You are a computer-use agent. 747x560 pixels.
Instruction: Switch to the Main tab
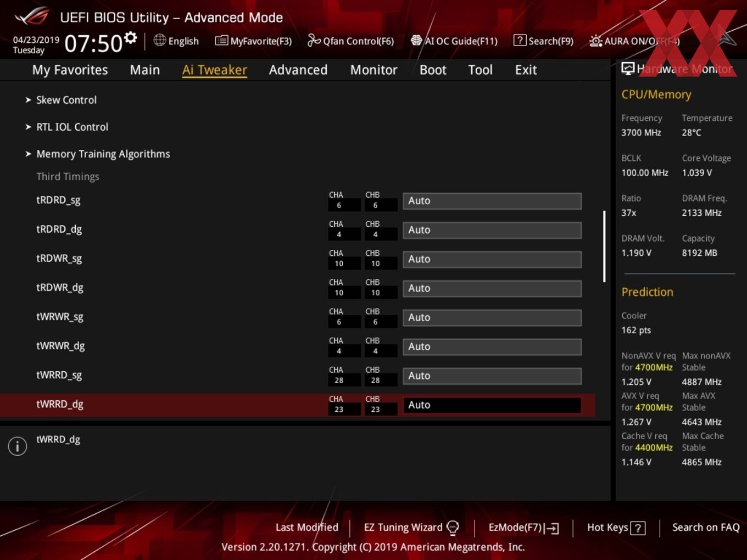[x=145, y=70]
